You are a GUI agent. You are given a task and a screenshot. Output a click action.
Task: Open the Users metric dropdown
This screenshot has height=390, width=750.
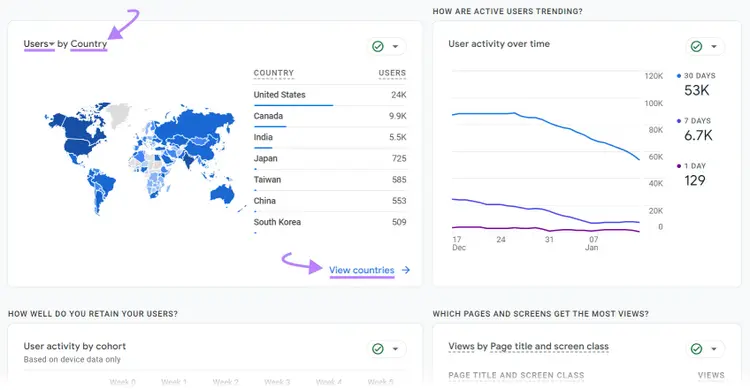coord(39,44)
